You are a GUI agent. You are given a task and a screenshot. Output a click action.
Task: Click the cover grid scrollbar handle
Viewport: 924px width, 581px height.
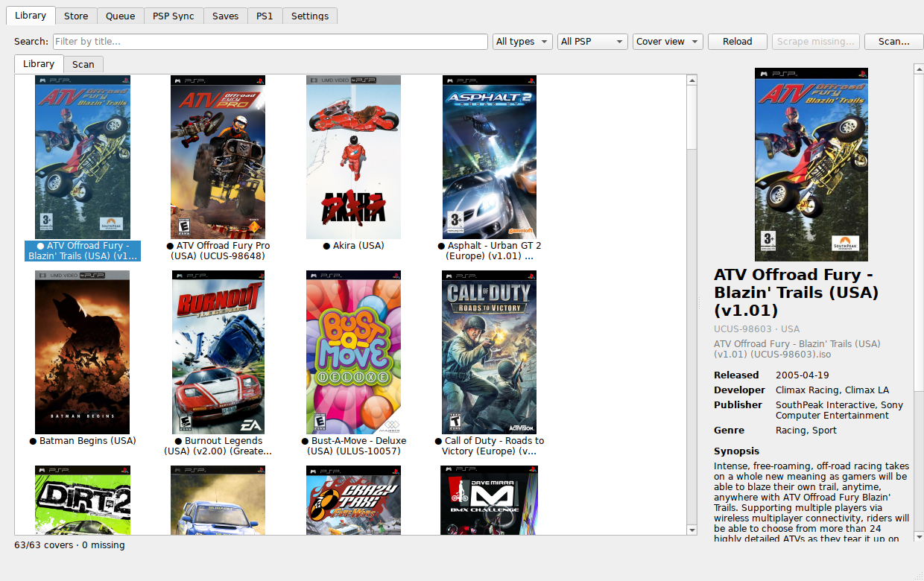pos(692,117)
